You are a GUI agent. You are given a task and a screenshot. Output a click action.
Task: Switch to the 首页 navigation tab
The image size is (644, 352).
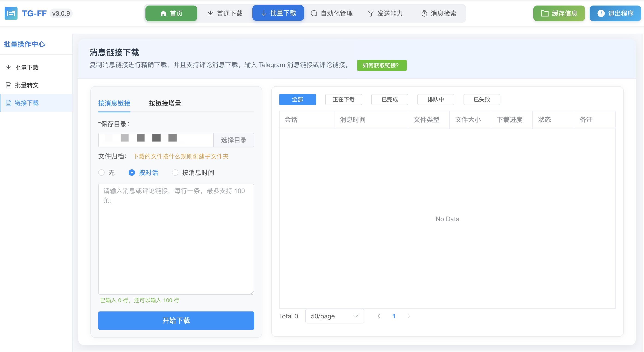click(171, 13)
